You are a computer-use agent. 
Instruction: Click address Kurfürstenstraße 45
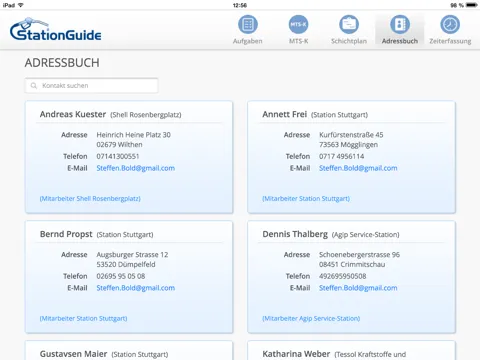click(351, 135)
